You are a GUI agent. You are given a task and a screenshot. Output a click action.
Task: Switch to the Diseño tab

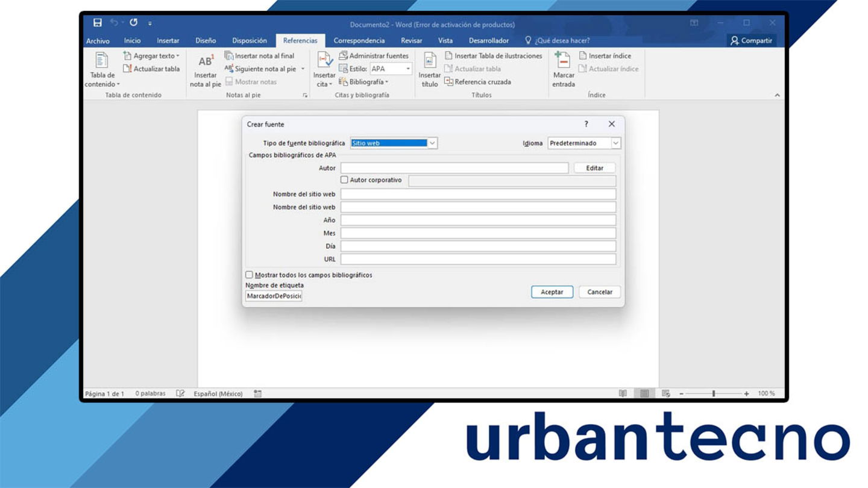(206, 41)
